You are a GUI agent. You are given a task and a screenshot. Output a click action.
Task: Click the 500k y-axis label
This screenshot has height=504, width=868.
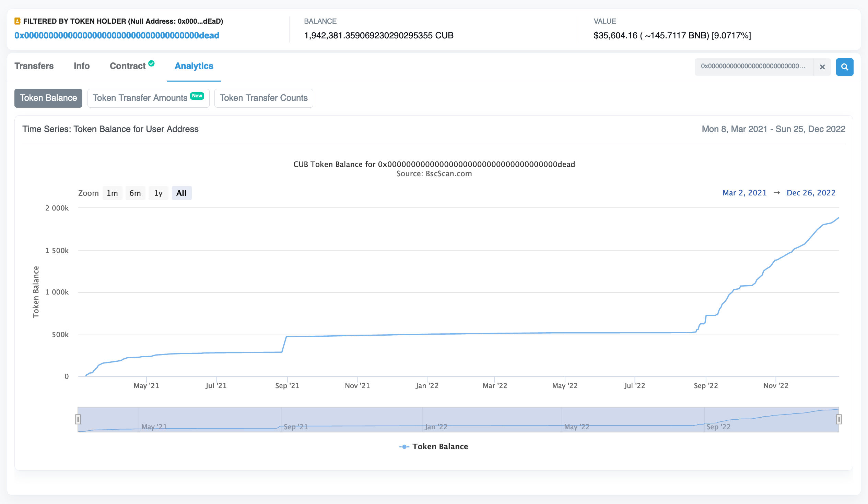pos(60,335)
